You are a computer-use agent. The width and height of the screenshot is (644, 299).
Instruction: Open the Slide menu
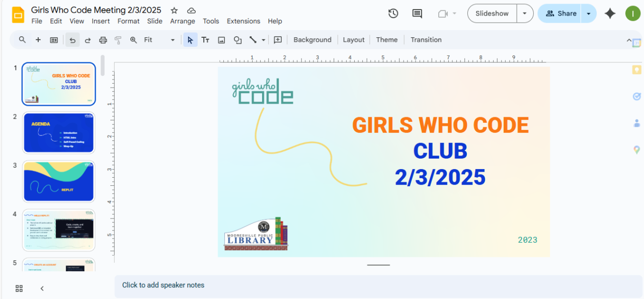tap(155, 21)
